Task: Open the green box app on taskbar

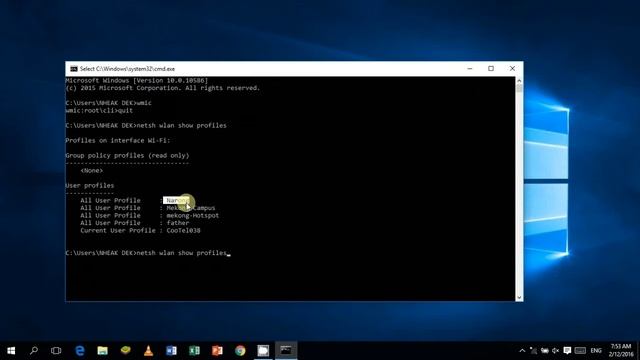Action: click(126, 350)
